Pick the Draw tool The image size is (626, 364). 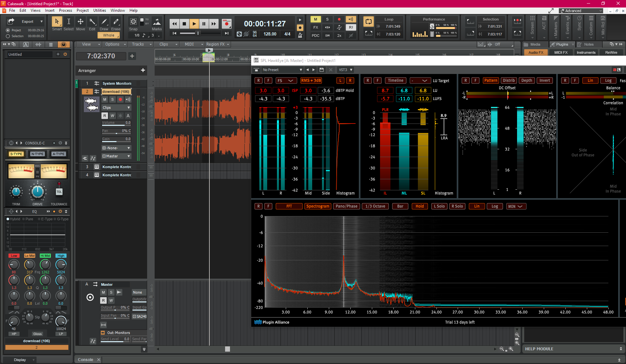[104, 22]
